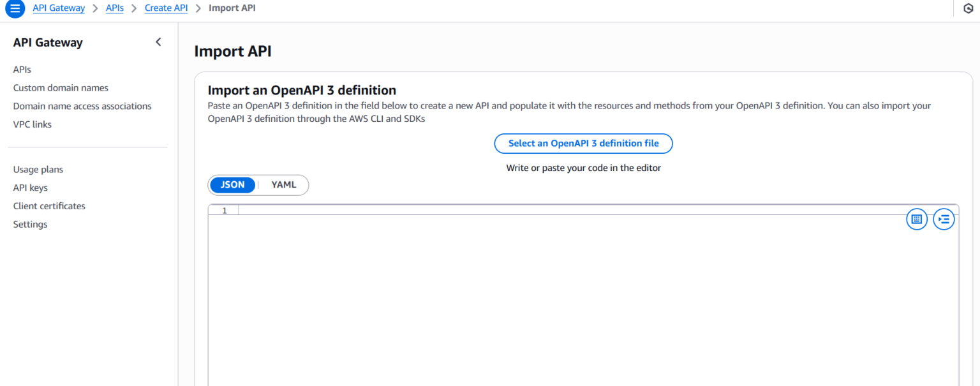Switch the editor format to YAML
The width and height of the screenshot is (980, 386).
[x=283, y=184]
